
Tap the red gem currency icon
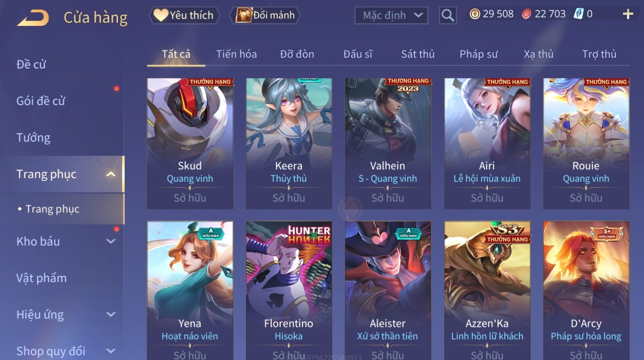(526, 14)
